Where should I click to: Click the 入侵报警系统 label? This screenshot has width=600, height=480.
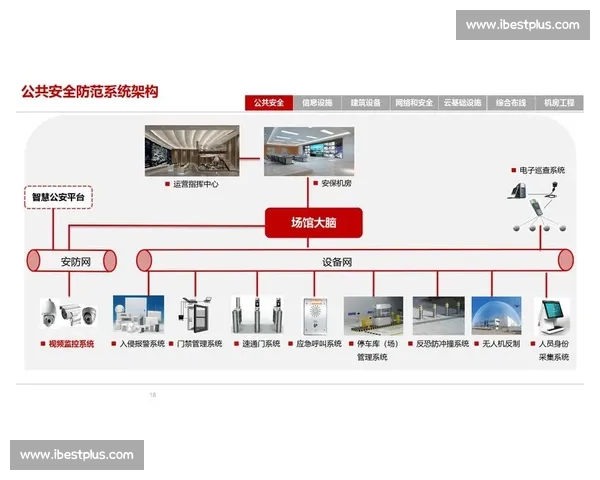point(142,344)
